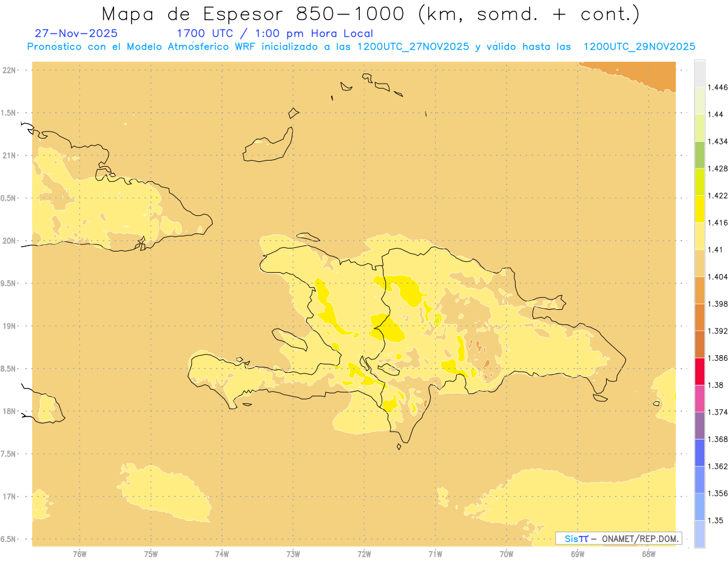Screen dimensions: 728x562
Task: Click the colorbar value 1.374
Action: click(718, 412)
